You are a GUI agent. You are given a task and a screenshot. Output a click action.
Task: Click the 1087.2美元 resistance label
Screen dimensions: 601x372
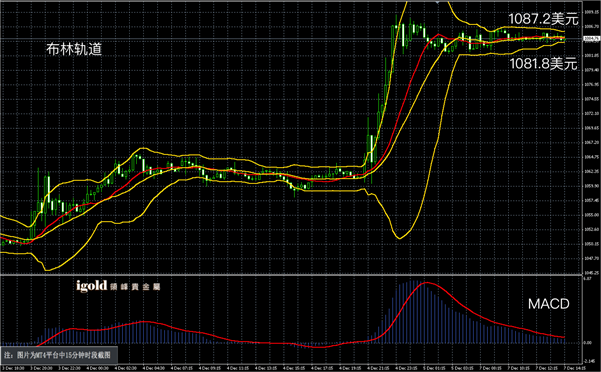coord(543,19)
